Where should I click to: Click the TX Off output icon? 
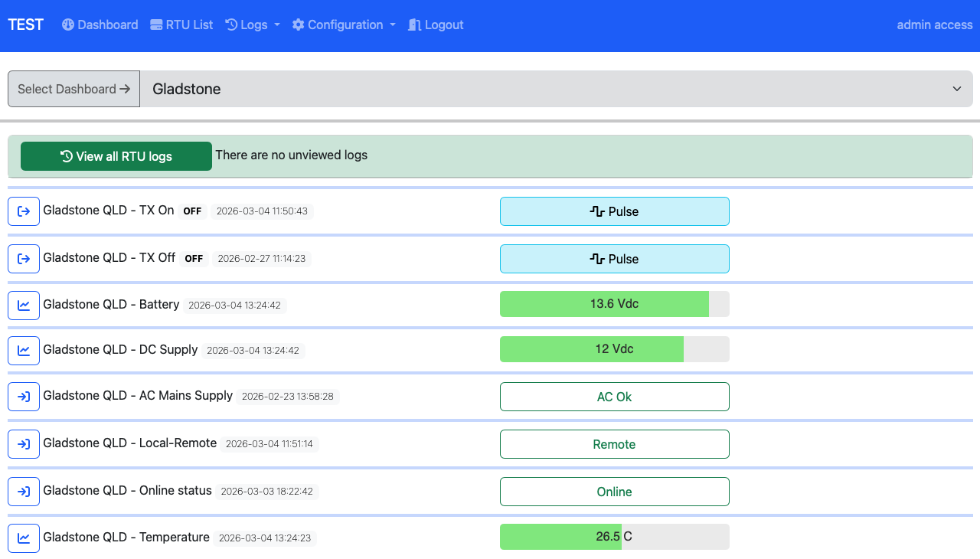click(x=24, y=259)
